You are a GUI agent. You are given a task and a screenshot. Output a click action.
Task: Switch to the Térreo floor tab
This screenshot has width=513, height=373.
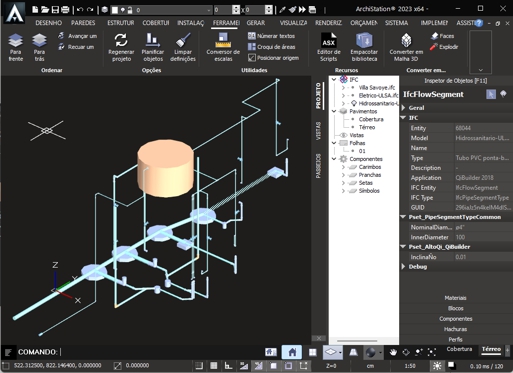point(491,349)
